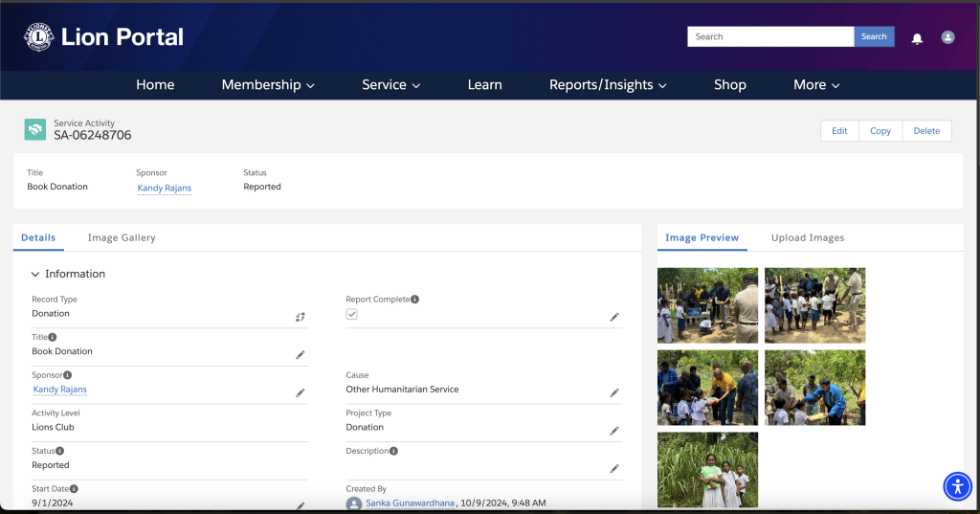The image size is (980, 514).
Task: Go to the Home page
Action: point(155,85)
